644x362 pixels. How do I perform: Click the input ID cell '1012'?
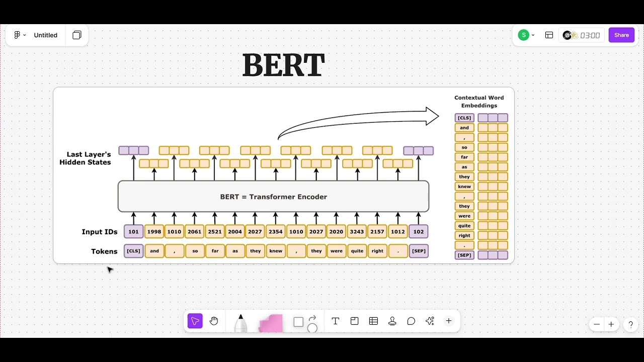click(398, 232)
